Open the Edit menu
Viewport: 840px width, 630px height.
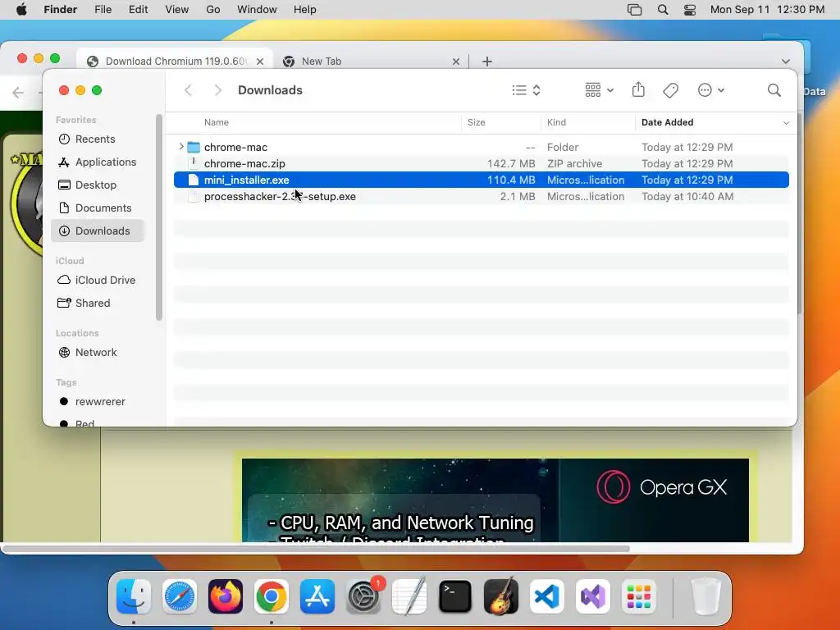tap(138, 10)
